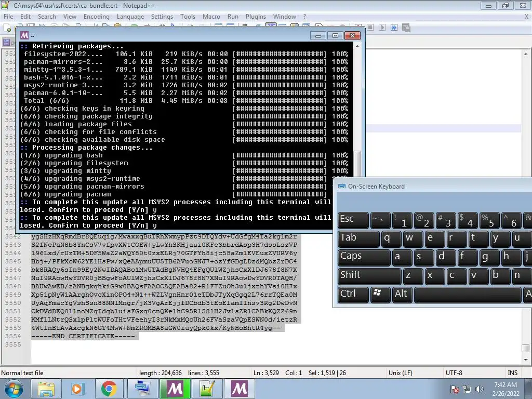Open the Macro menu

point(211,16)
